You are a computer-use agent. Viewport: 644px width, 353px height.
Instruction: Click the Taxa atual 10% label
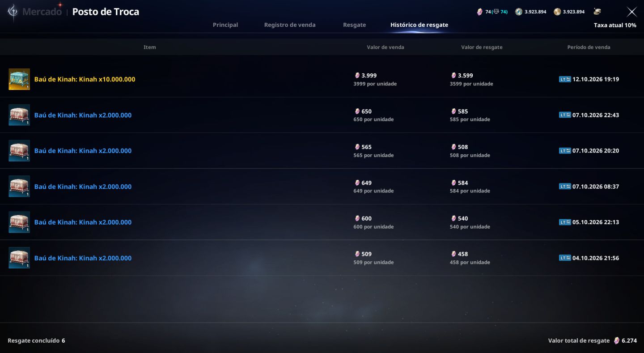tap(615, 25)
